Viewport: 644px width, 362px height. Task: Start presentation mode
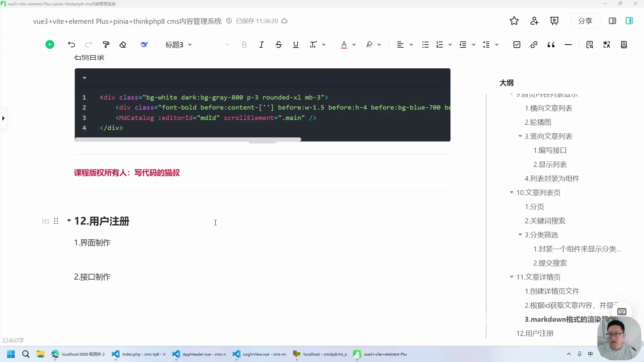[554, 21]
